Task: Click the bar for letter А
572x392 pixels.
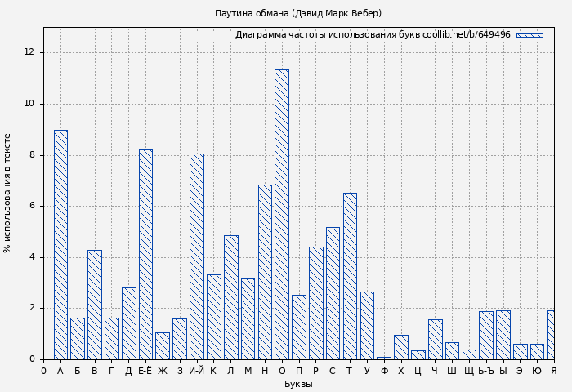Action: 60,245
